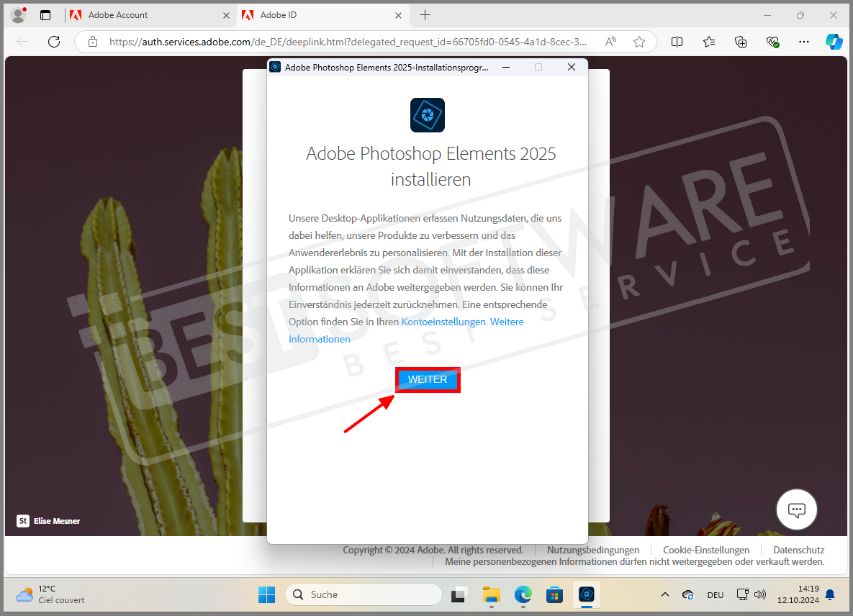Close the Photoshop Elements installer window
The image size is (853, 616).
coord(572,67)
